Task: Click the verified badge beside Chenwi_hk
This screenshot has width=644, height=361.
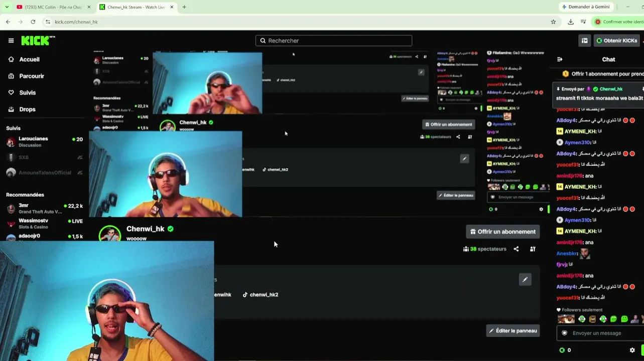Action: click(171, 229)
